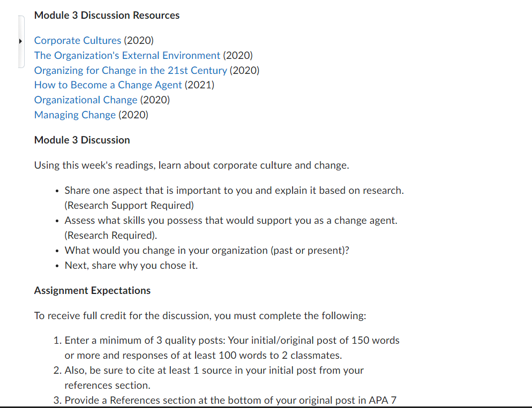Visit the Managing Change link
The image size is (532, 408).
(75, 115)
